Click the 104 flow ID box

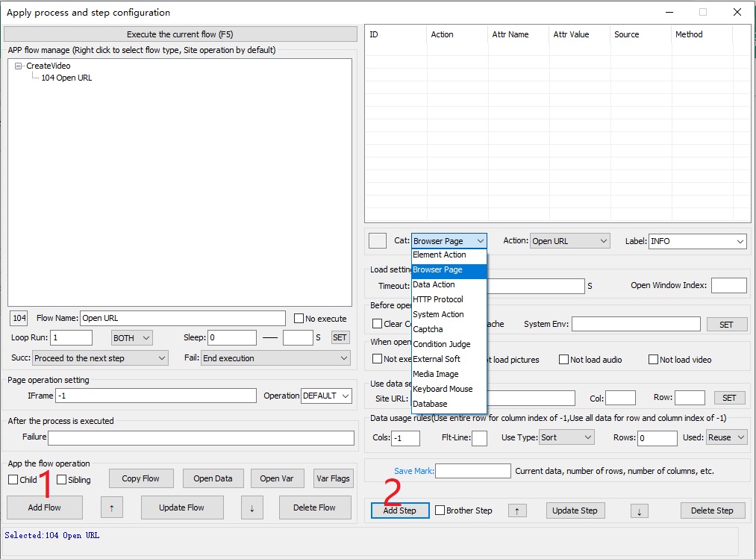pyautogui.click(x=19, y=318)
